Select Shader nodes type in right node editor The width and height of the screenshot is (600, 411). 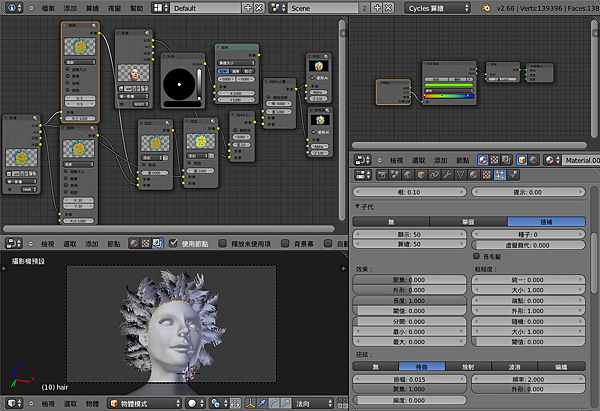[483, 160]
